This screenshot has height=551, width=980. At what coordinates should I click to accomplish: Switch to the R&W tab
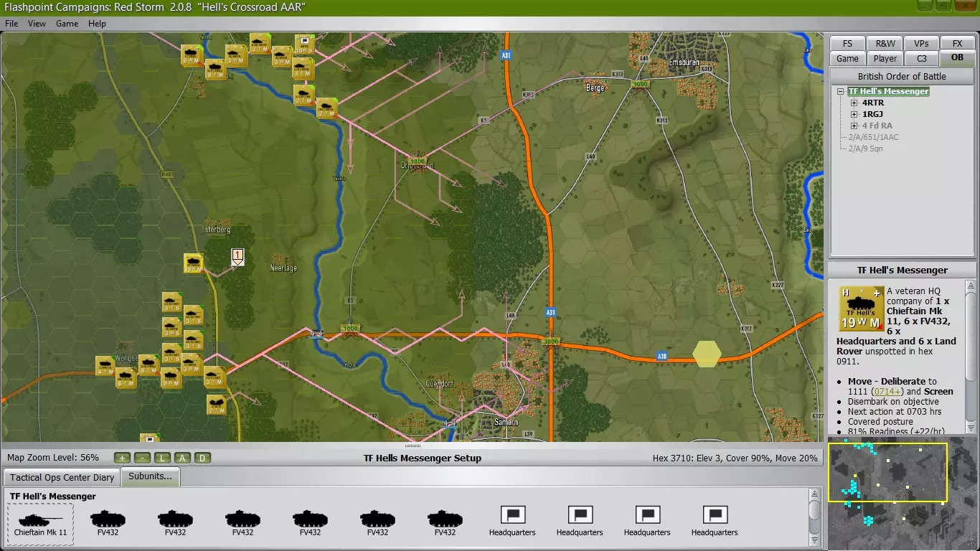pyautogui.click(x=885, y=43)
